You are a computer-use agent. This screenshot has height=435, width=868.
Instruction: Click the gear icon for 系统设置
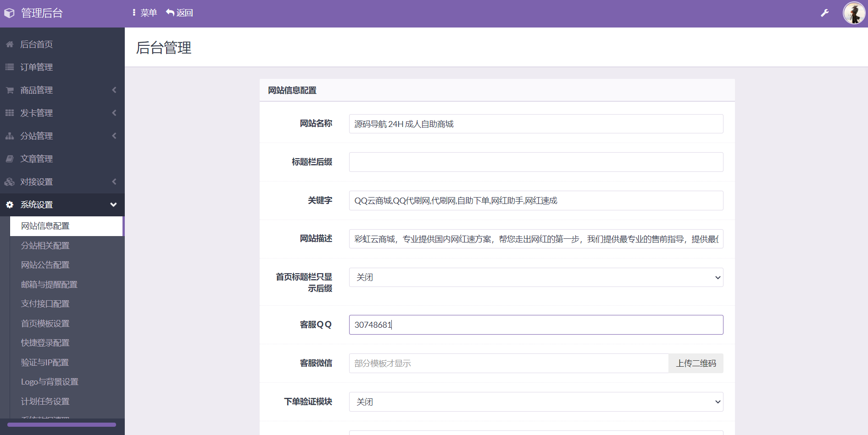coord(10,205)
